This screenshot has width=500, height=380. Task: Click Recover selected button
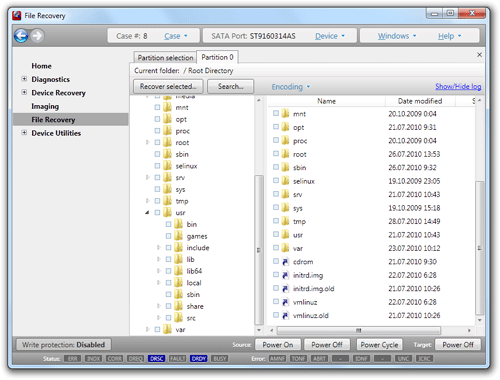click(x=168, y=87)
